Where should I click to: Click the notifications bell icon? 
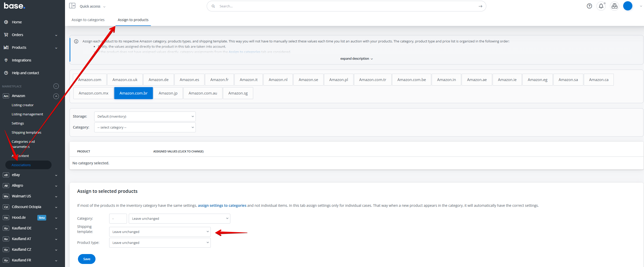click(x=601, y=6)
